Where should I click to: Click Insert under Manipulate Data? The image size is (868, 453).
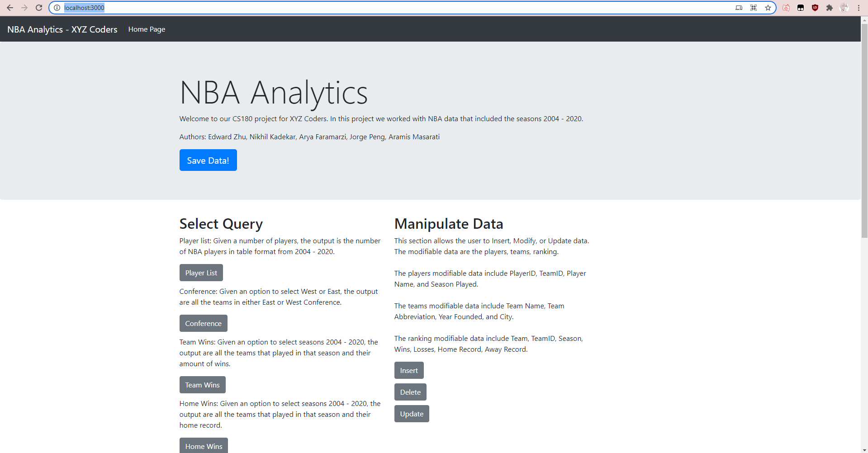click(408, 370)
